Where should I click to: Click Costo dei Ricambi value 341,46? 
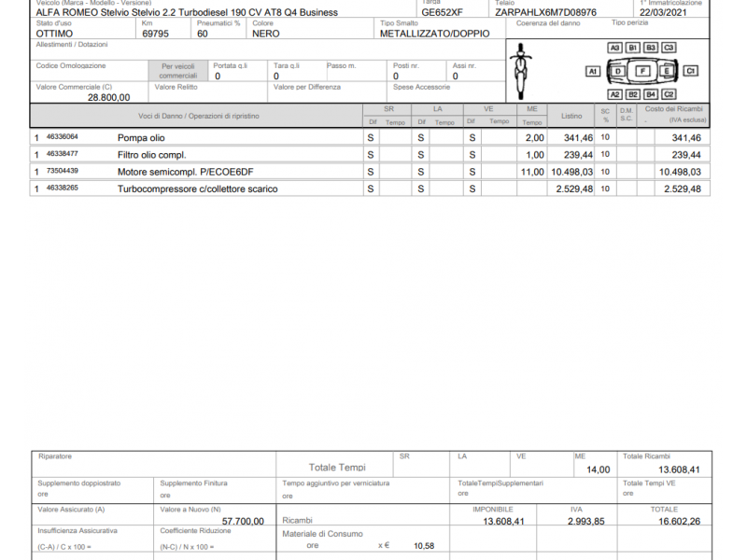[x=686, y=138]
